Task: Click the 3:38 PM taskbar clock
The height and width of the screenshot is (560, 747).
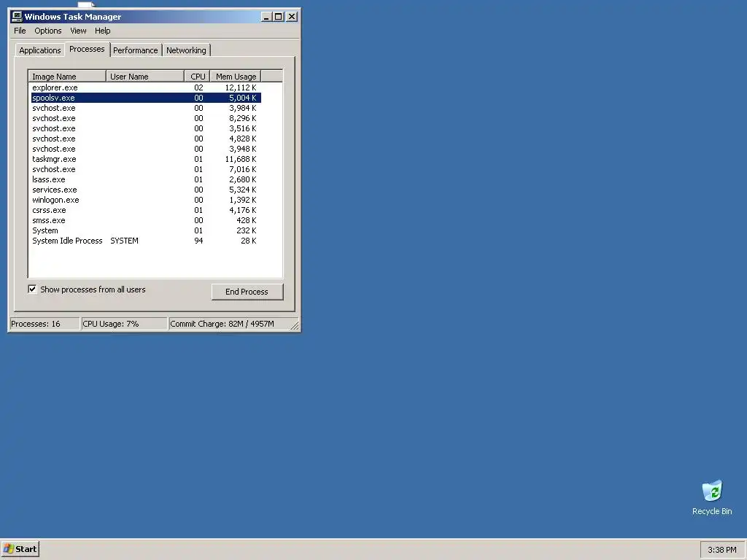Action: [721, 550]
